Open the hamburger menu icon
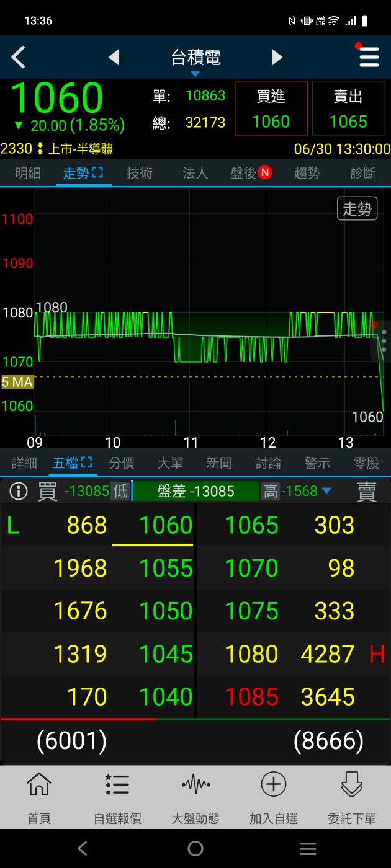391x868 pixels. click(369, 57)
